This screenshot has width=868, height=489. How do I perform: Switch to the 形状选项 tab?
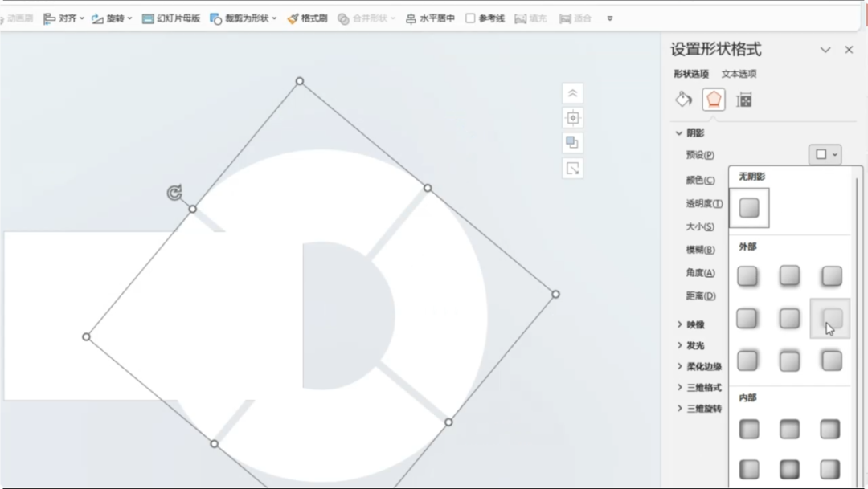tap(691, 74)
